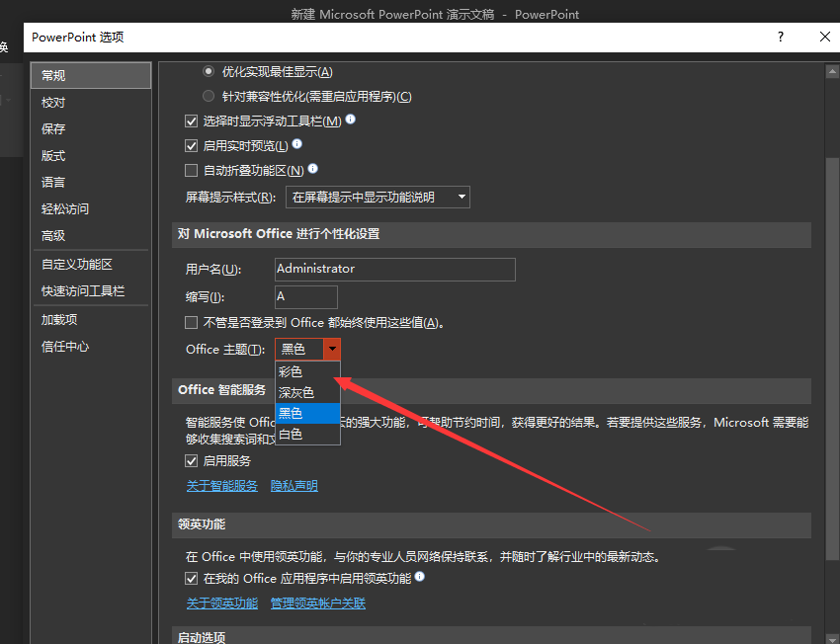Select 优化实现最佳显示 radio button

[209, 71]
